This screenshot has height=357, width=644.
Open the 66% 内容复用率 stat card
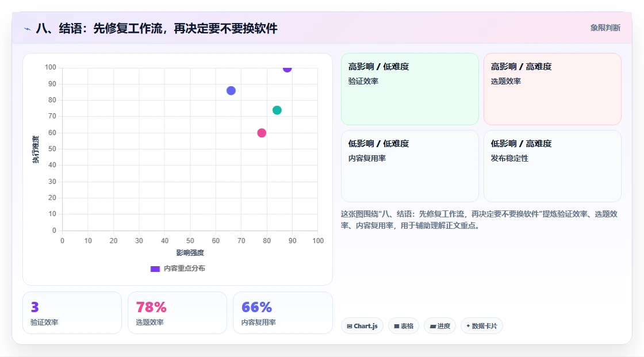(282, 313)
